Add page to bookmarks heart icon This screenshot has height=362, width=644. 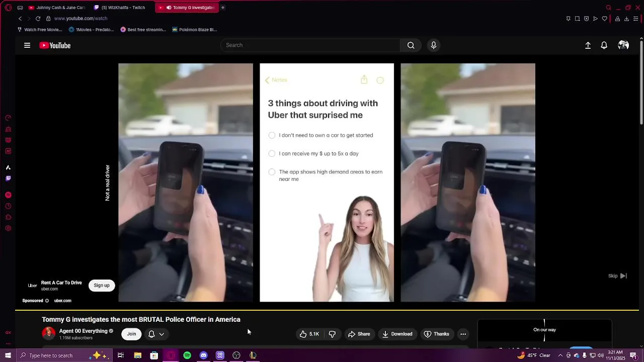click(604, 19)
